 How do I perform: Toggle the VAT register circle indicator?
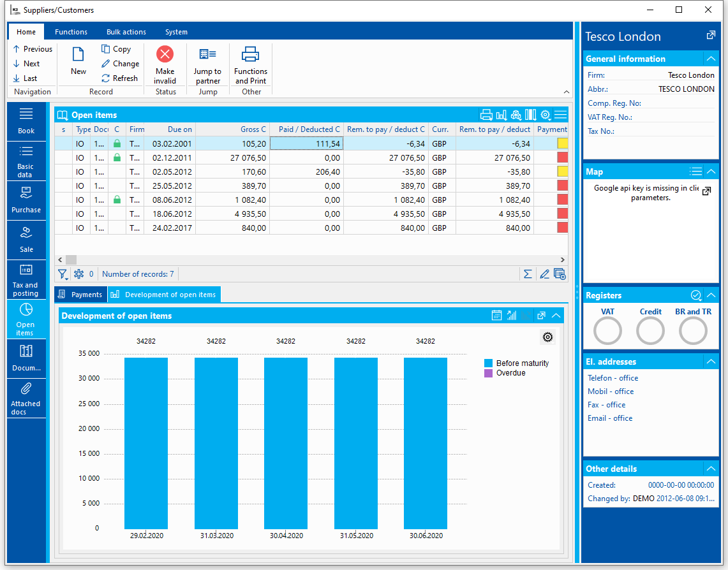point(607,332)
